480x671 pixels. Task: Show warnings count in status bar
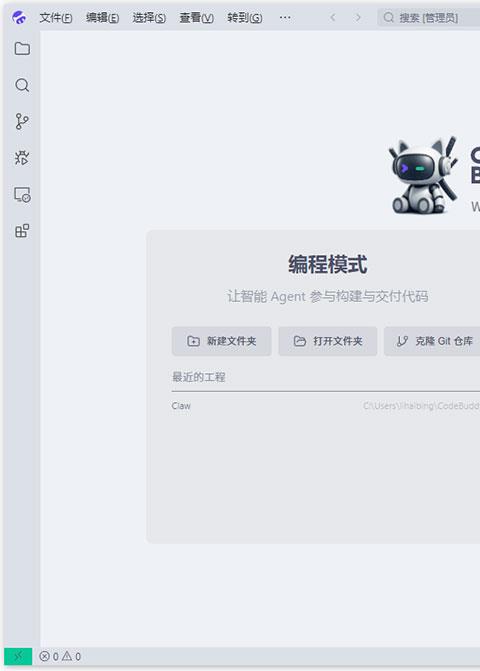pos(71,656)
